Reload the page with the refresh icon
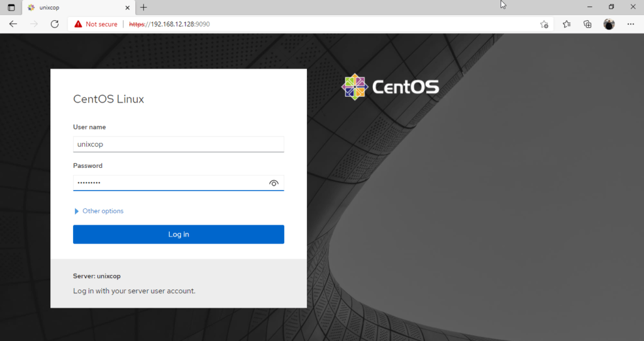This screenshot has width=644, height=341. coord(55,25)
